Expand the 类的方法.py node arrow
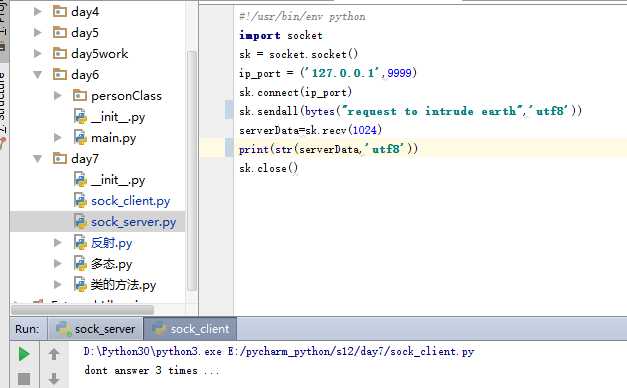The width and height of the screenshot is (627, 388). pos(58,284)
